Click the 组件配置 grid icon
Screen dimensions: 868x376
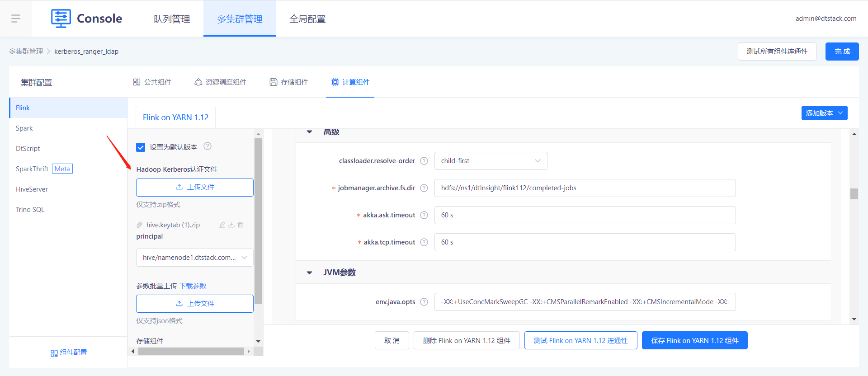[54, 353]
